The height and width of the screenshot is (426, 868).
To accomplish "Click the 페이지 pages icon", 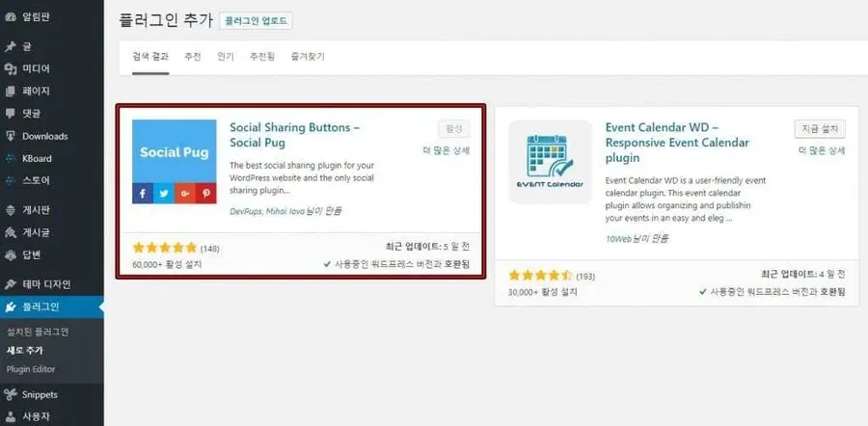I will [x=10, y=91].
